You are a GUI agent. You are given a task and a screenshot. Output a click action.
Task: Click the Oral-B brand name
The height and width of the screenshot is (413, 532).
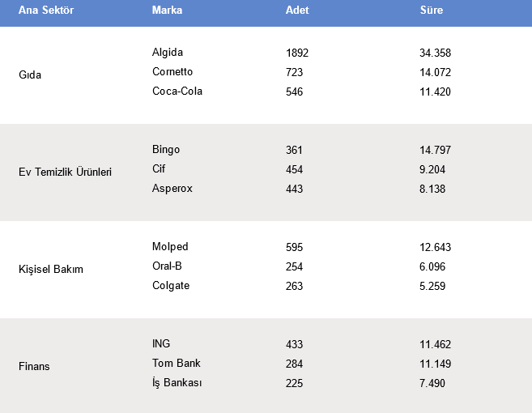click(167, 266)
